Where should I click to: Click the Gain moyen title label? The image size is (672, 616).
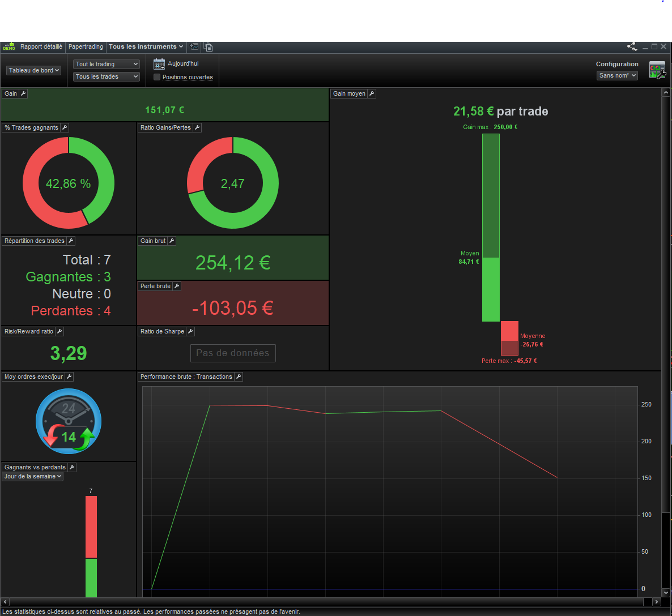(349, 93)
